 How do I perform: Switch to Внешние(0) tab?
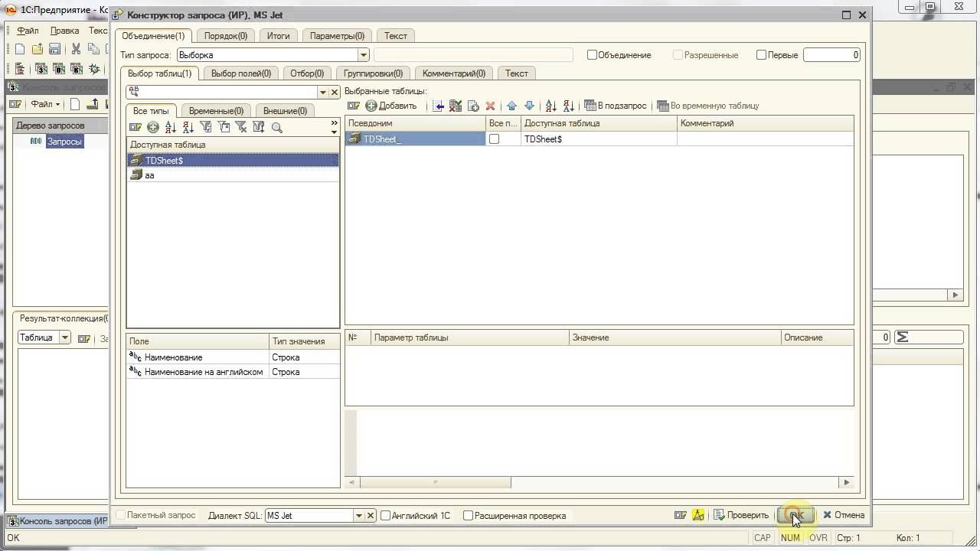click(285, 111)
